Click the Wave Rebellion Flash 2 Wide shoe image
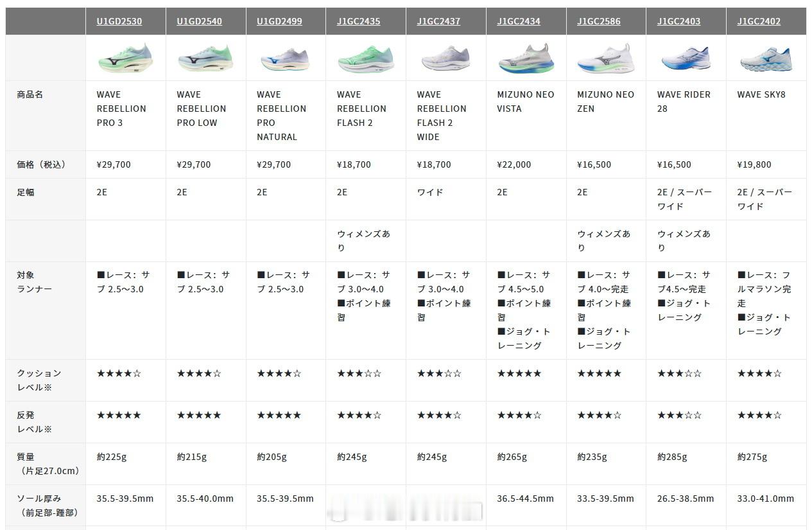This screenshot has width=812, height=530. (446, 58)
